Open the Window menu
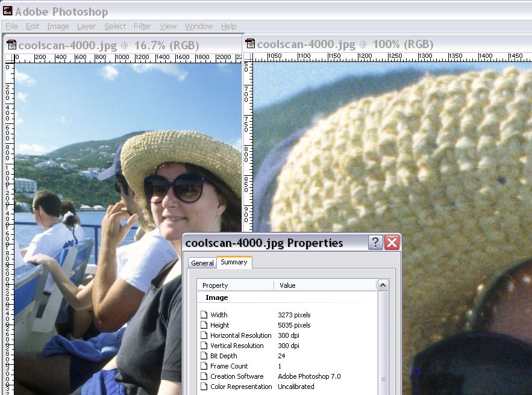Viewport: 532px width, 395px height. pyautogui.click(x=199, y=26)
